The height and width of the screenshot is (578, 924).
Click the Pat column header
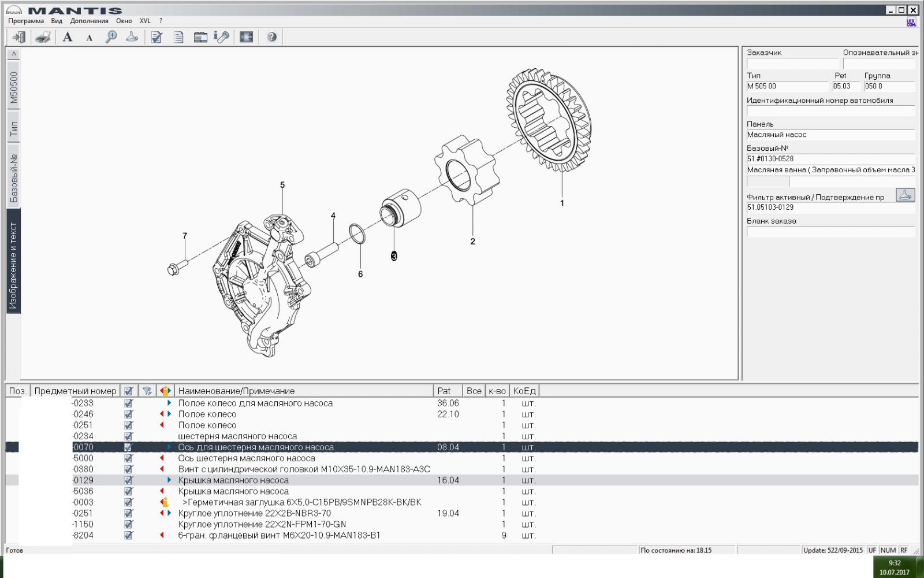point(448,391)
